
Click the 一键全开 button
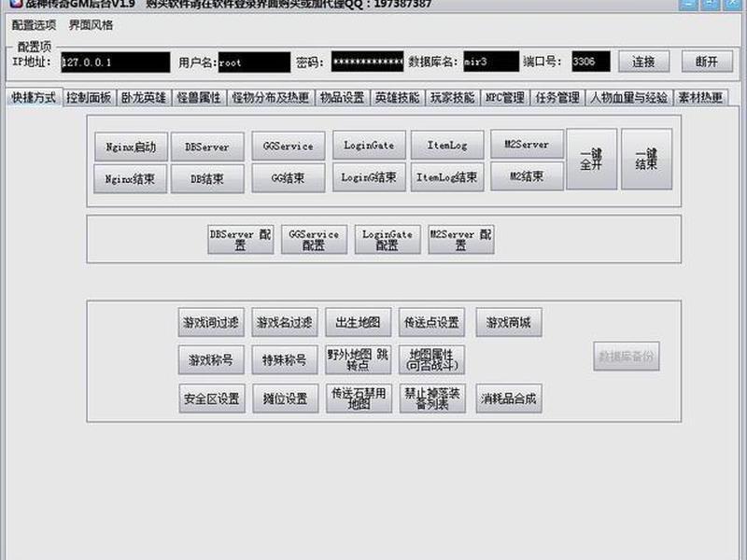[x=592, y=159]
